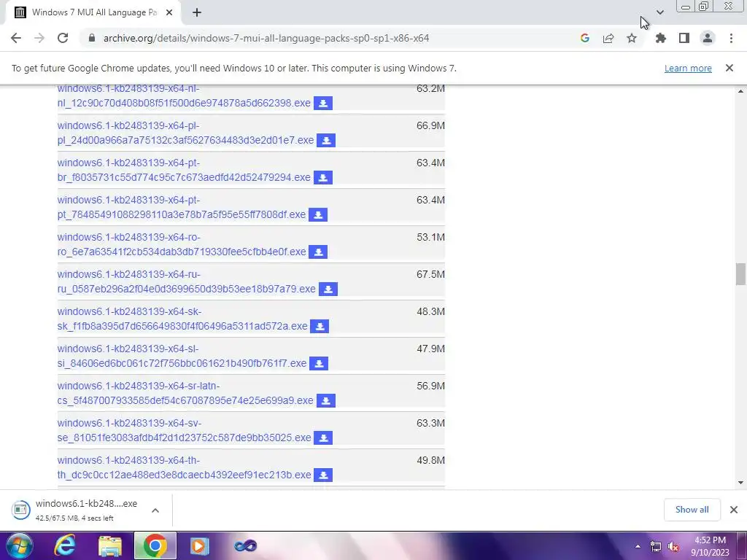Click the scrollbar up arrow
Screen dimensions: 747x560
click(x=740, y=91)
